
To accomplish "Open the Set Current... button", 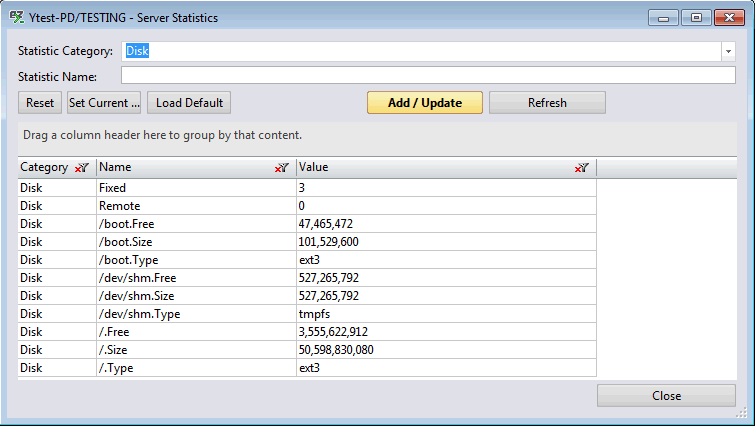I will pos(104,103).
